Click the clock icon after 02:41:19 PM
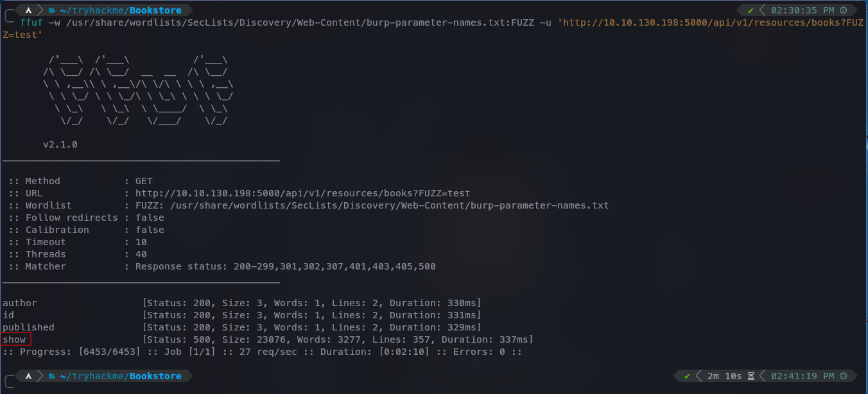Image resolution: width=868 pixels, height=394 pixels. click(x=844, y=376)
